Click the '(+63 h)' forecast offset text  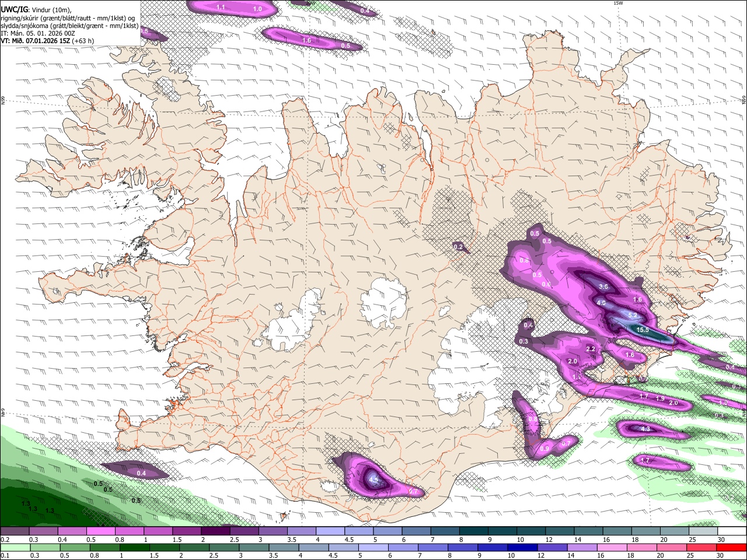(x=83, y=41)
